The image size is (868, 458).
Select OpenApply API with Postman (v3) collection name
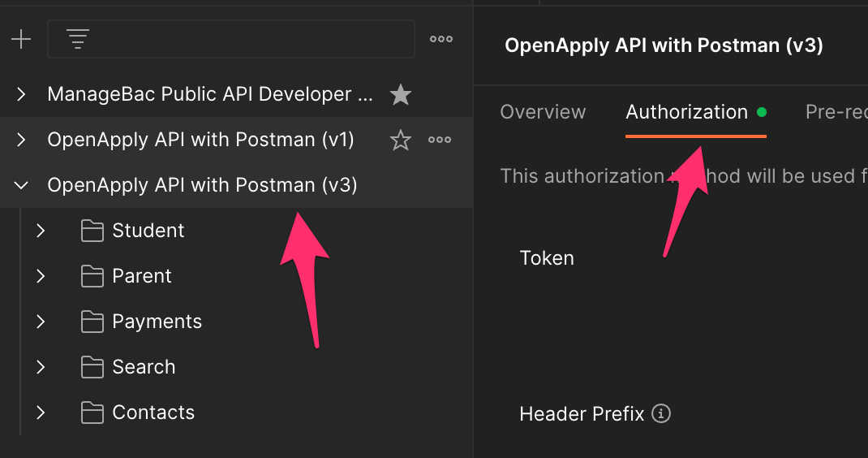pos(202,185)
